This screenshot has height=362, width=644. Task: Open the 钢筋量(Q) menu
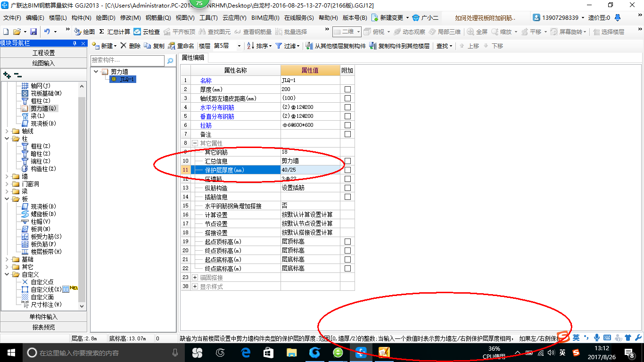[158, 18]
